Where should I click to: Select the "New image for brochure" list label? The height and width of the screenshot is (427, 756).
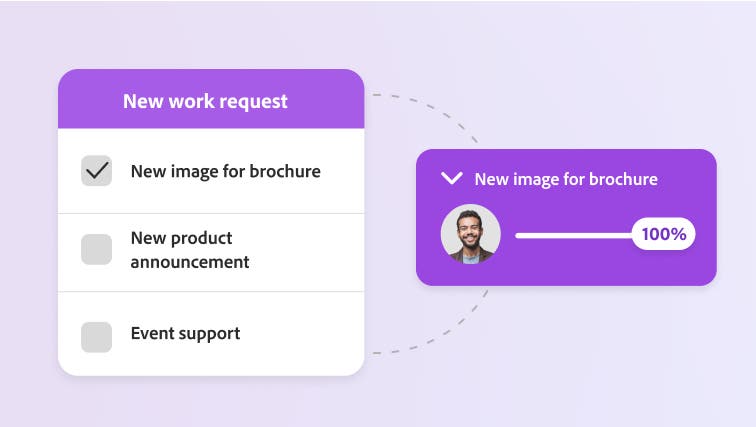(x=225, y=171)
